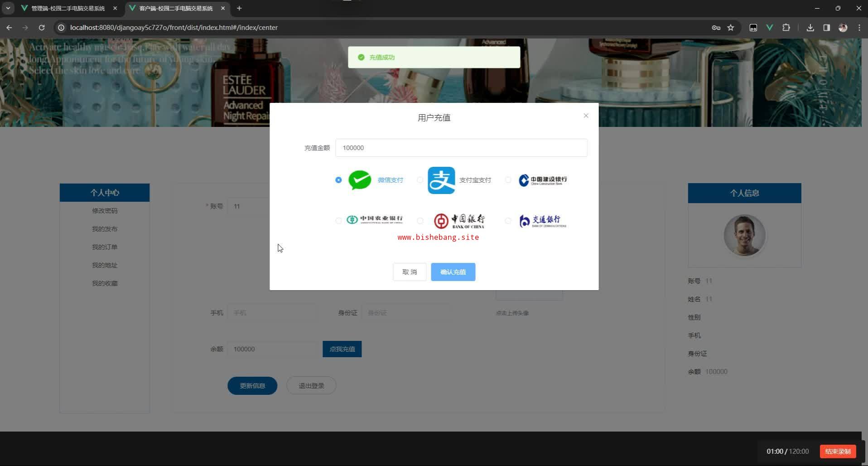Click the 结束录制 end recording button

(838, 451)
